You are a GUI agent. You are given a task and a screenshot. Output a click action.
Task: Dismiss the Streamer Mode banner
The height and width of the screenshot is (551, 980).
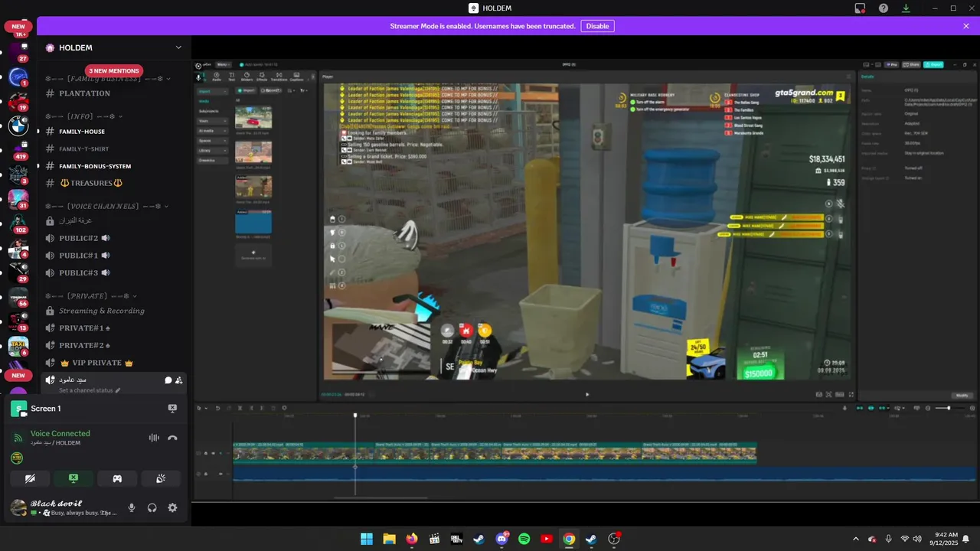click(x=966, y=26)
